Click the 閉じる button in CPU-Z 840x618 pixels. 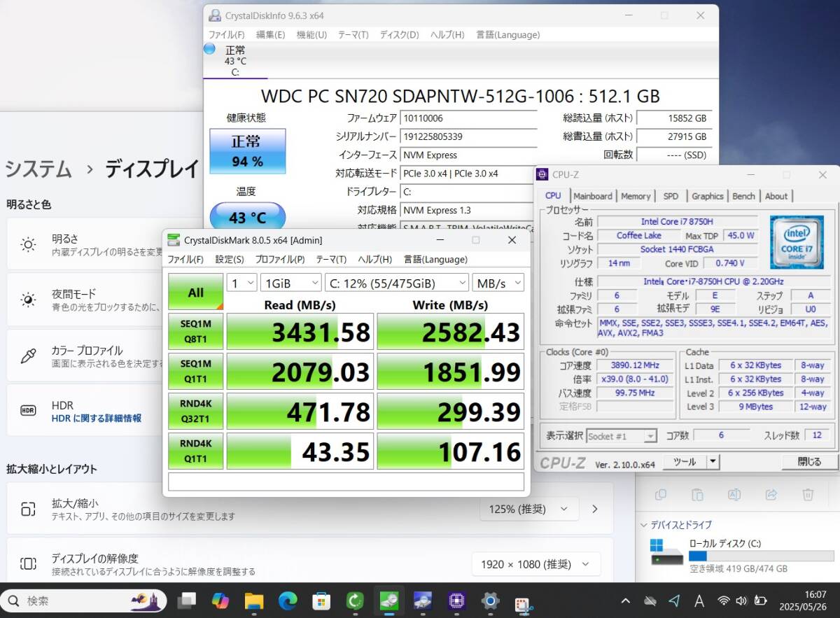[809, 461]
